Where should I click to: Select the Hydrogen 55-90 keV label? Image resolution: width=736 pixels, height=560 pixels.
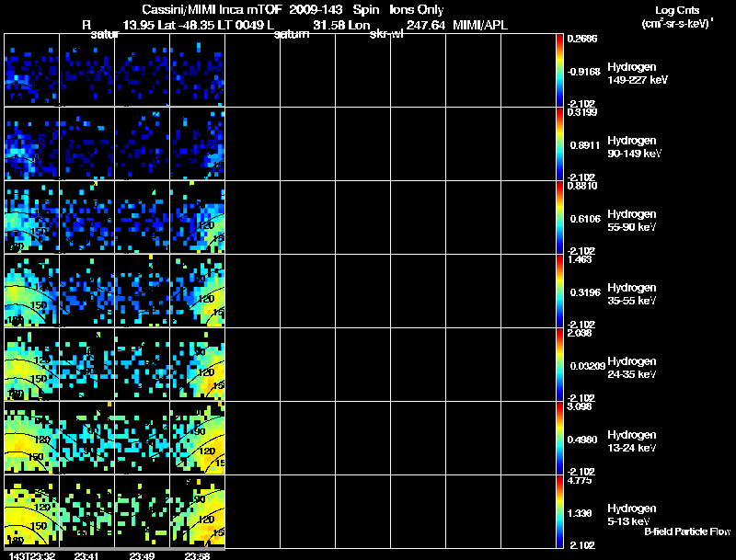click(x=632, y=221)
